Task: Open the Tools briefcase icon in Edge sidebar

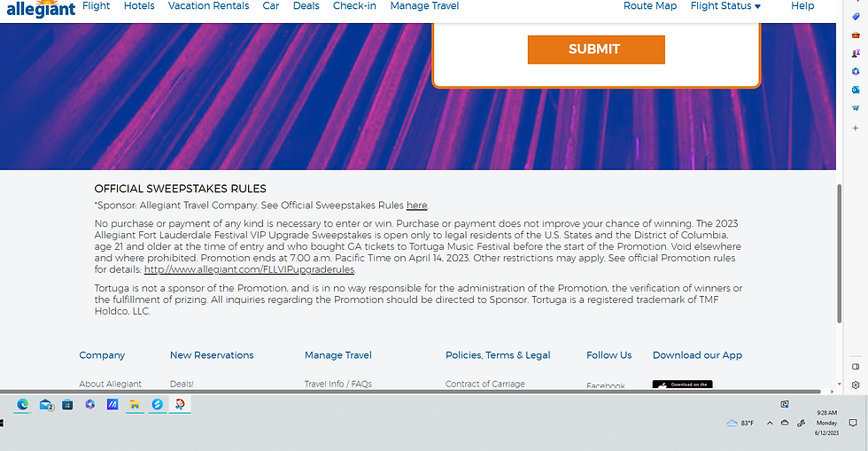Action: coord(856,35)
